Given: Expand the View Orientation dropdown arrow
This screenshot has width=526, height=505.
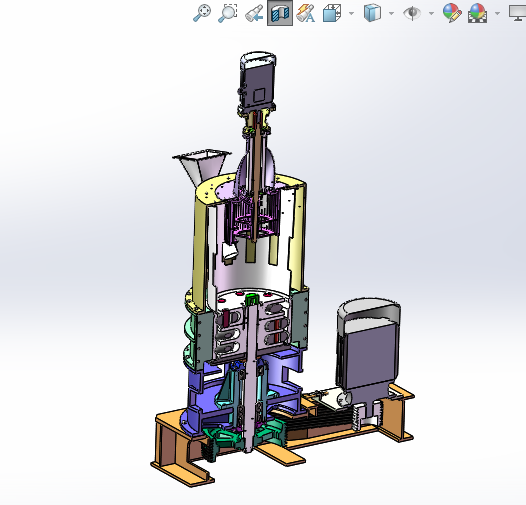Looking at the screenshot, I should [x=351, y=13].
